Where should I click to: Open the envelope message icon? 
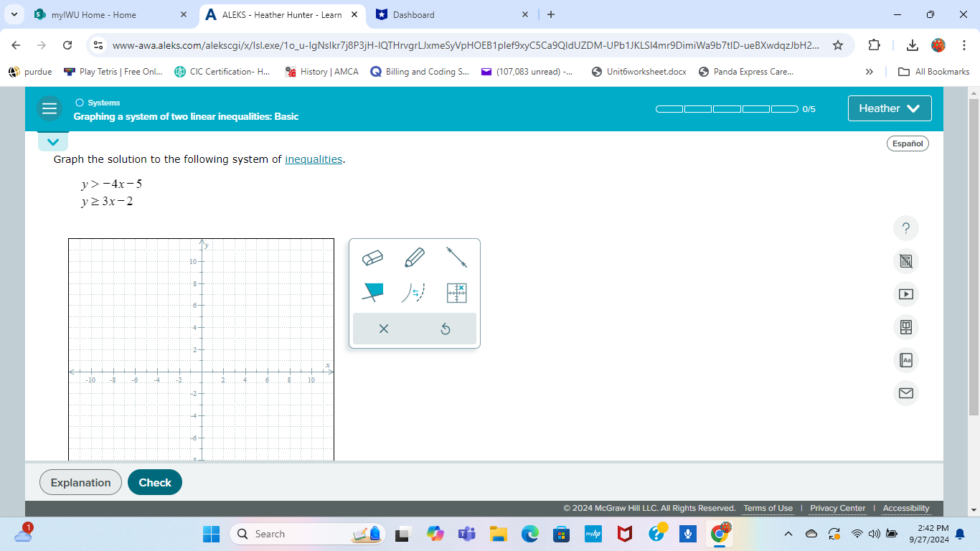[x=906, y=393]
